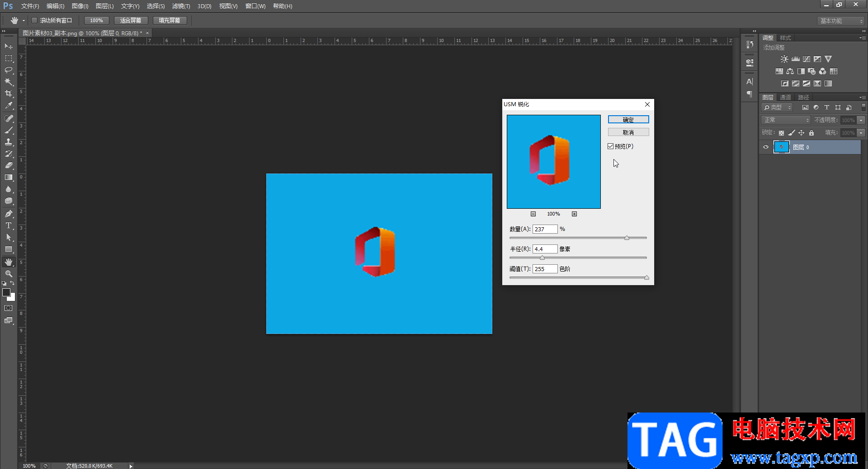The image size is (868, 469).
Task: Switch to the Channels tab
Action: [785, 98]
